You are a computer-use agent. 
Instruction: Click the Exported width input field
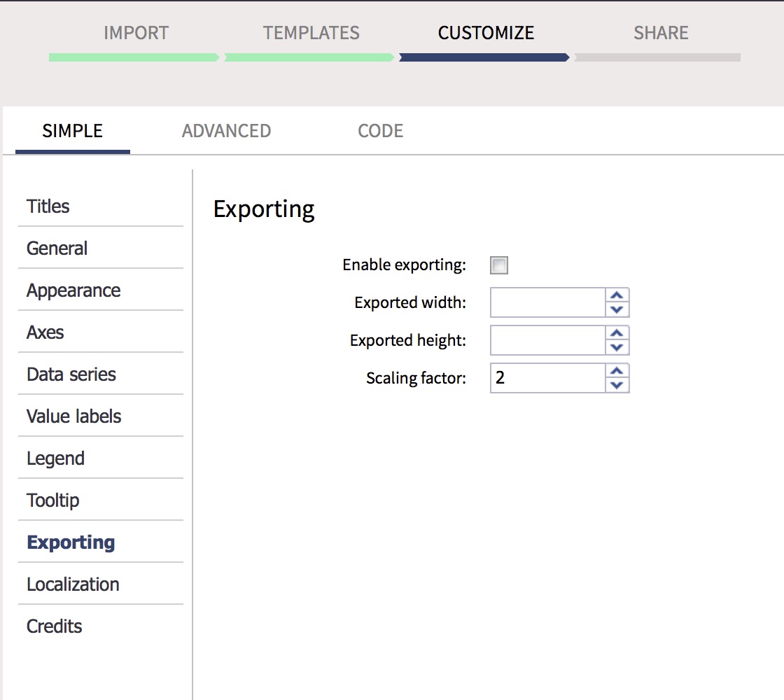point(547,302)
